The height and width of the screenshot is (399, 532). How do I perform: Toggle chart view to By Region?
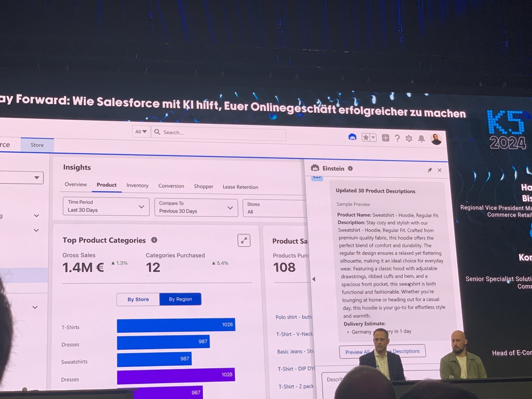coord(180,299)
